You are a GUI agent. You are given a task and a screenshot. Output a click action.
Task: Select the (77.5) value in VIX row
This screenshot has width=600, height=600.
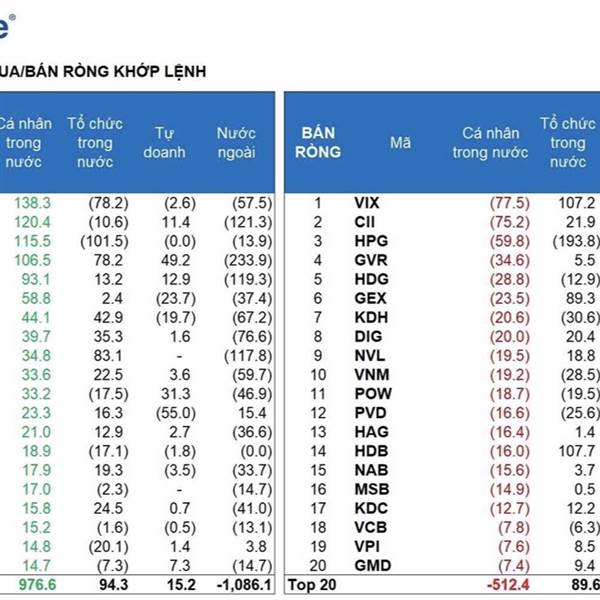507,202
